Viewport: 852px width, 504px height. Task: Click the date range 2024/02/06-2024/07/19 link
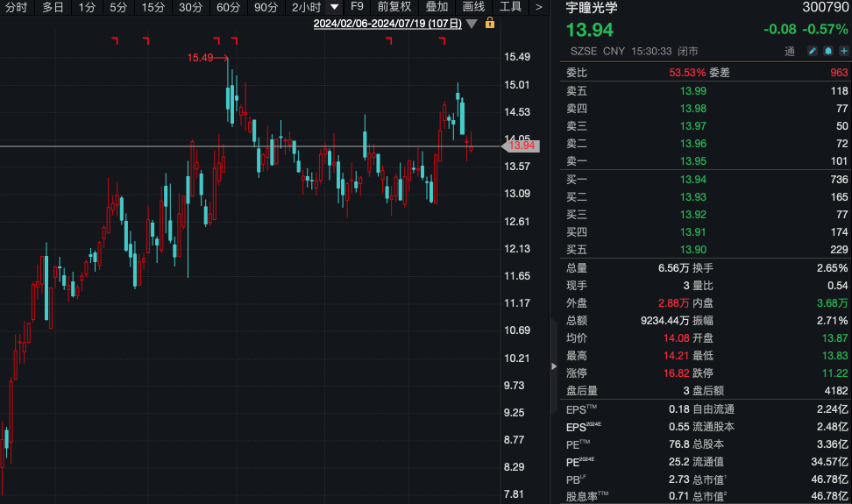[x=387, y=24]
